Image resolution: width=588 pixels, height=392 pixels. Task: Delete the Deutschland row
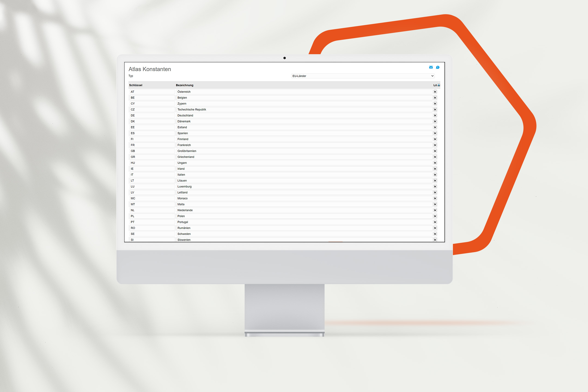[x=435, y=115]
